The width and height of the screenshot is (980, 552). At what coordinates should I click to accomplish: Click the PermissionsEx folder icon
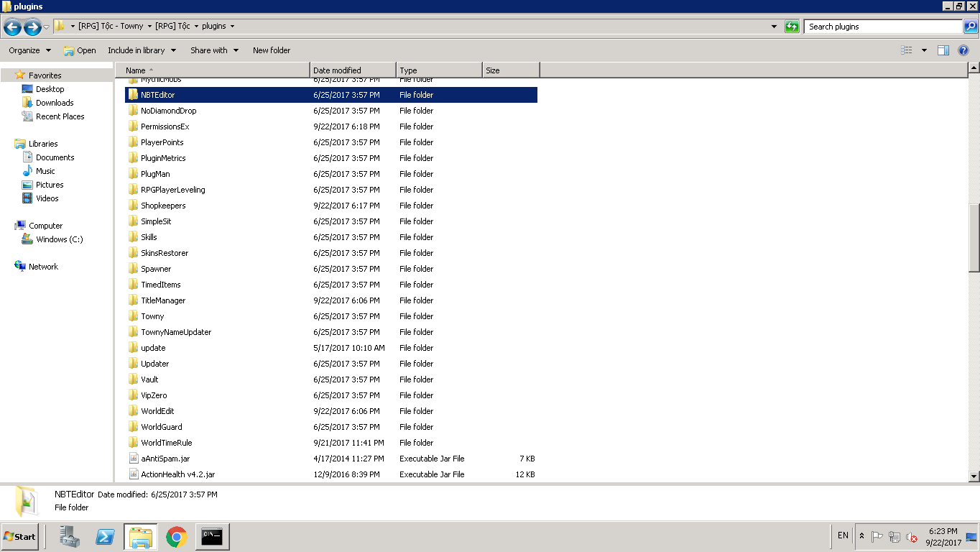pyautogui.click(x=133, y=126)
